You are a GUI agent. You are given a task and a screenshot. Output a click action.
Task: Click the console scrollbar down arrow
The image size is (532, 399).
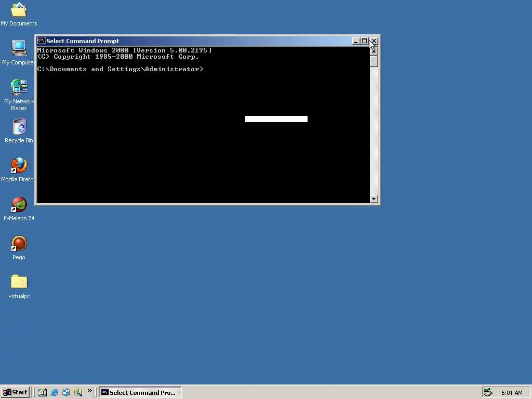coord(374,199)
